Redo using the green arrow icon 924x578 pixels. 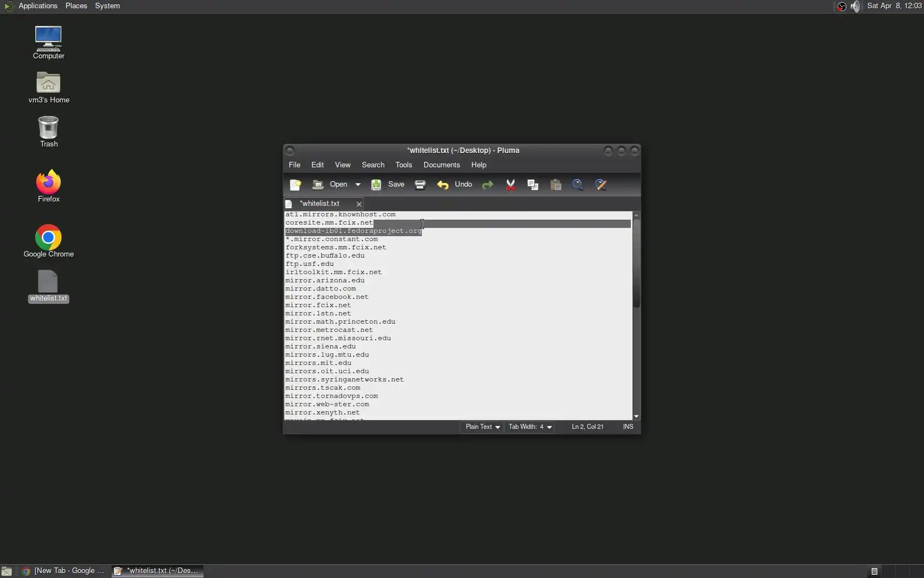[487, 185]
